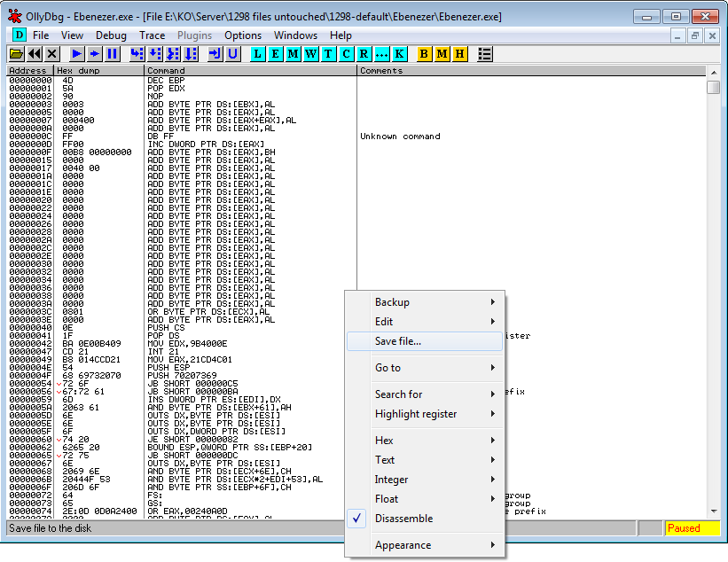Image resolution: width=728 pixels, height=562 pixels.
Task: Open the Options menu
Action: tap(243, 35)
